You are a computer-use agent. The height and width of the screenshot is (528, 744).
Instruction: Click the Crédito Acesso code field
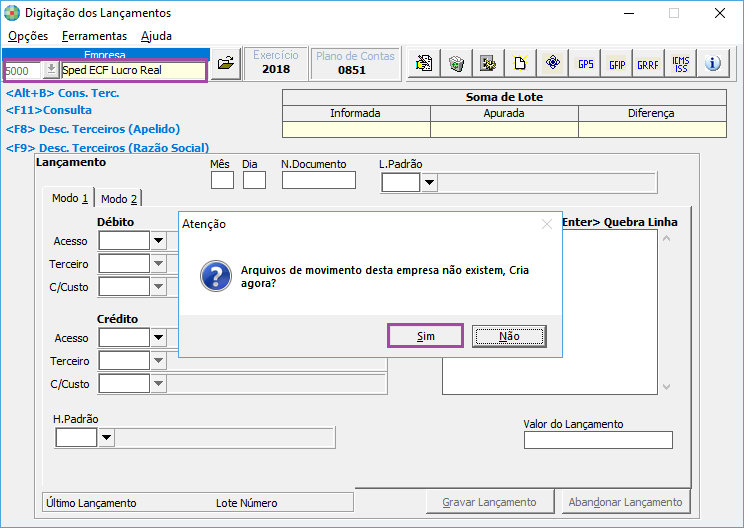click(x=124, y=337)
